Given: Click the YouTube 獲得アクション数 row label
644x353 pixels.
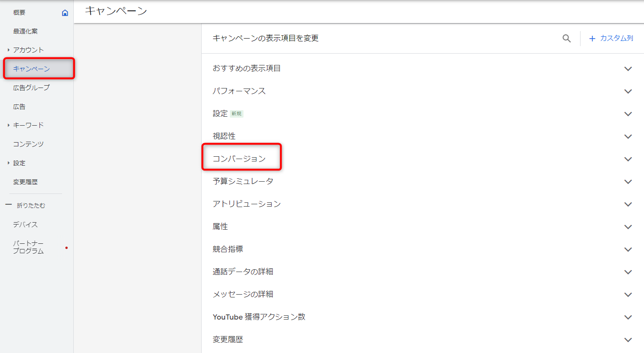Looking at the screenshot, I should pos(259,317).
